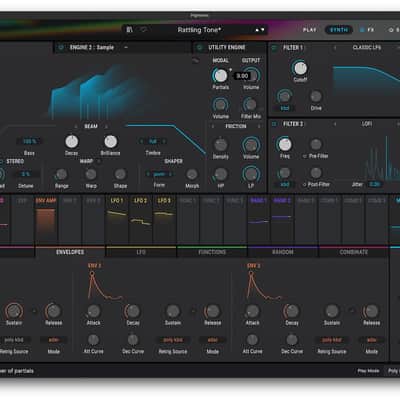The width and height of the screenshot is (400, 400).
Task: Toggle Filter 1 power button
Action: tap(274, 48)
